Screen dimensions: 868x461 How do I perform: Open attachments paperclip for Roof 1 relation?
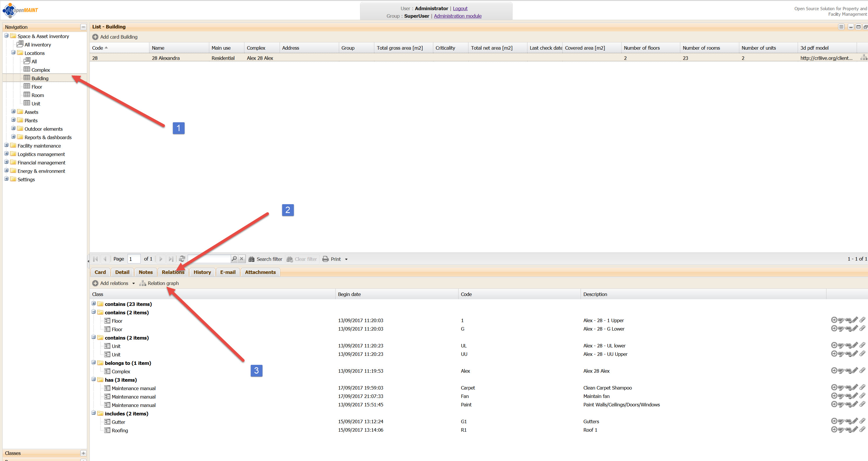point(862,429)
